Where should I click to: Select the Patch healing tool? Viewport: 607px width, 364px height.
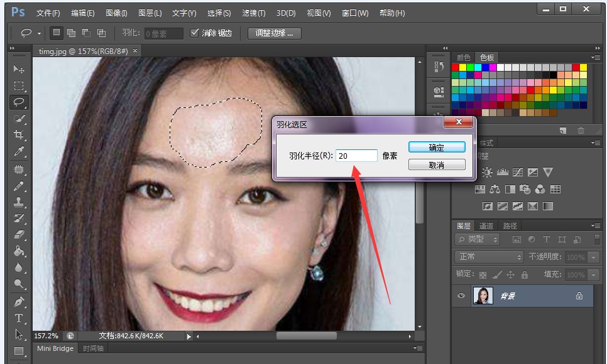click(19, 169)
